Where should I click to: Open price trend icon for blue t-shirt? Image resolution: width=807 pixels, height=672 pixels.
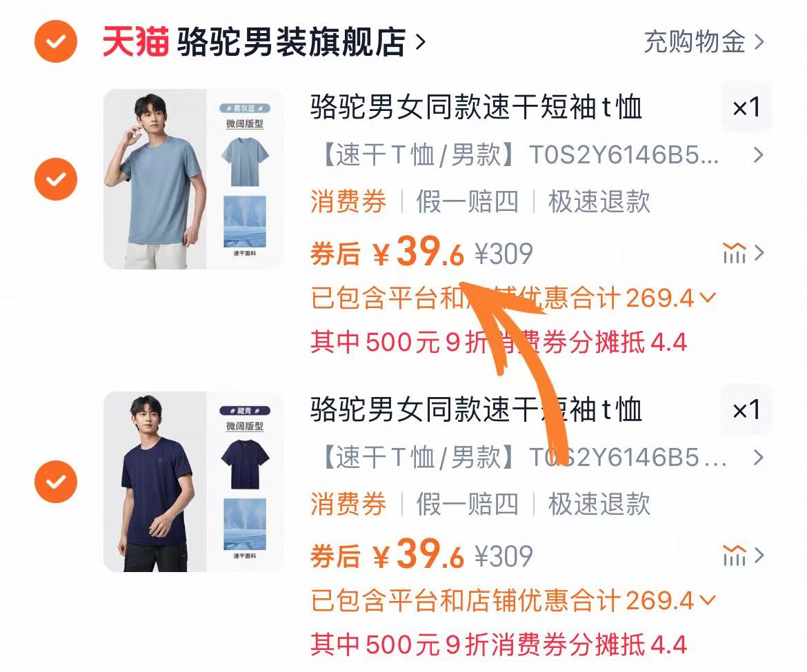735,253
